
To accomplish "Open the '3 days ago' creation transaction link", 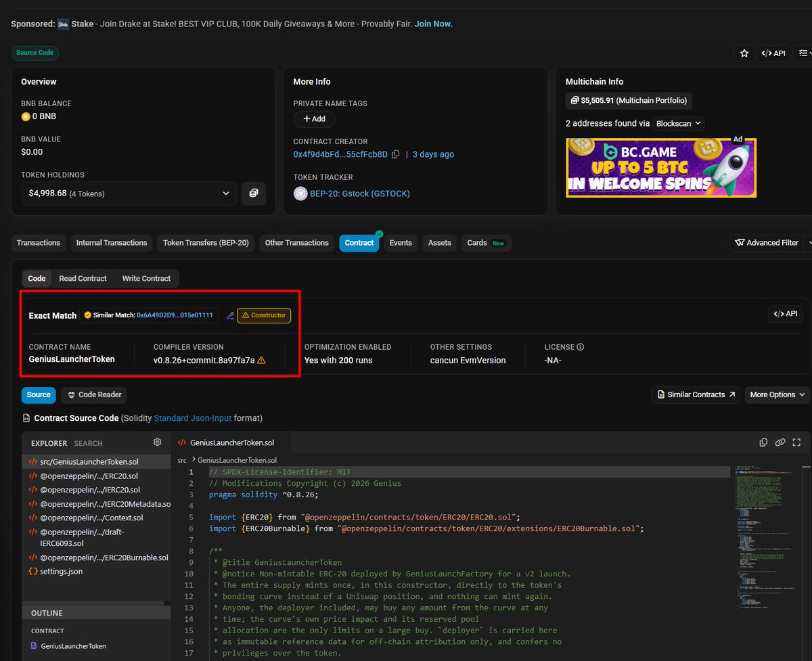I will pyautogui.click(x=433, y=154).
